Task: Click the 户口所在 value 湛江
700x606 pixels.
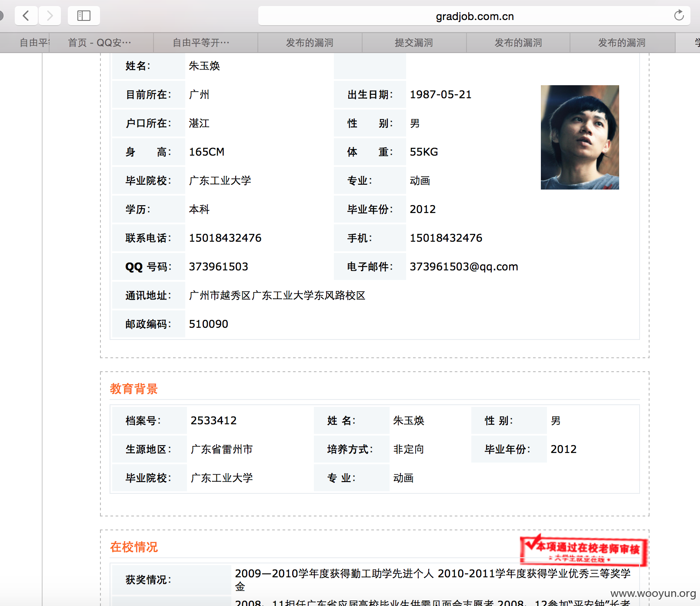Action: click(x=199, y=123)
